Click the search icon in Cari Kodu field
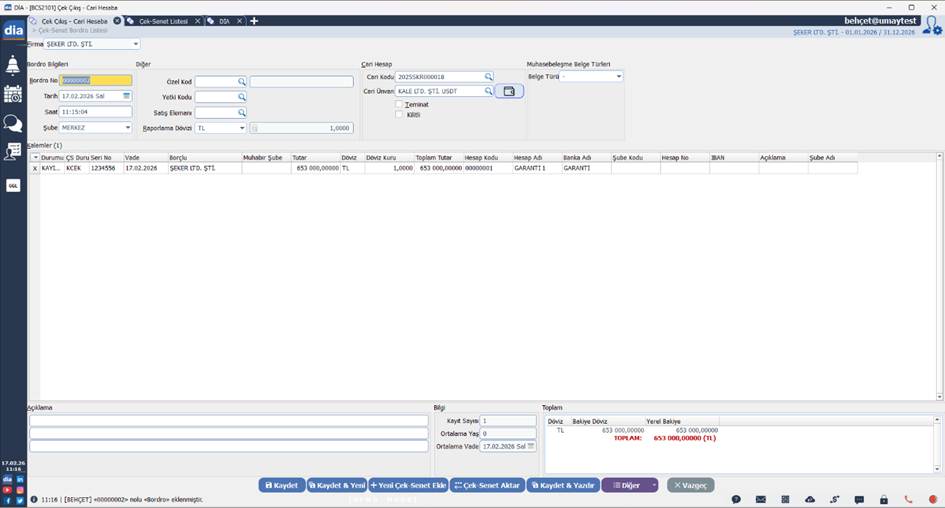Viewport: 945px width, 508px height. 489,77
